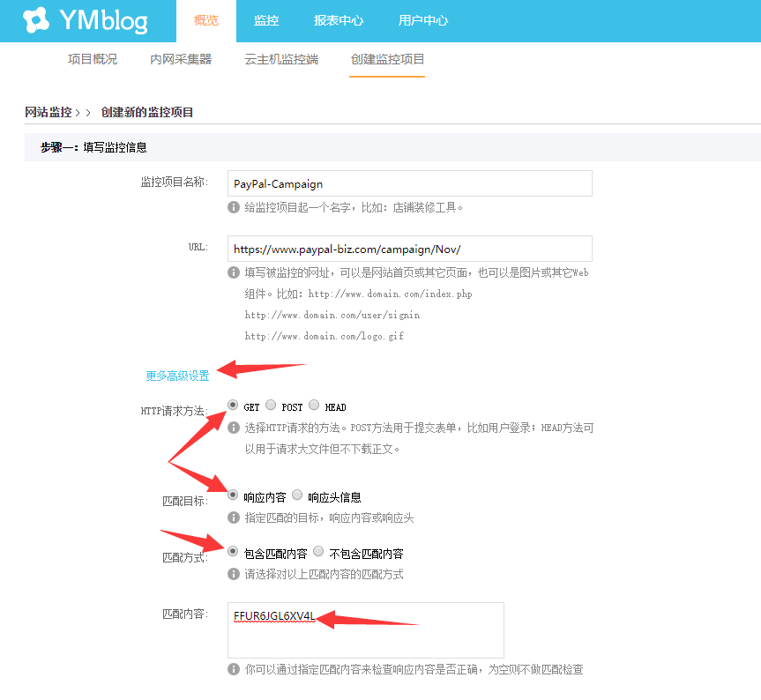
Task: Select 不包含匹配内容 match mode
Action: pos(318,552)
